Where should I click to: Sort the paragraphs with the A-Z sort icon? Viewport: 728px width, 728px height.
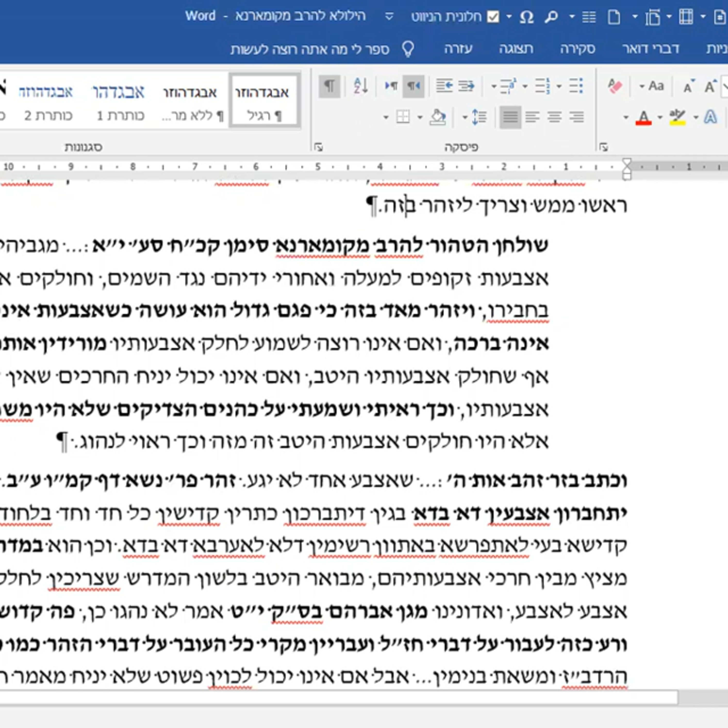click(361, 86)
